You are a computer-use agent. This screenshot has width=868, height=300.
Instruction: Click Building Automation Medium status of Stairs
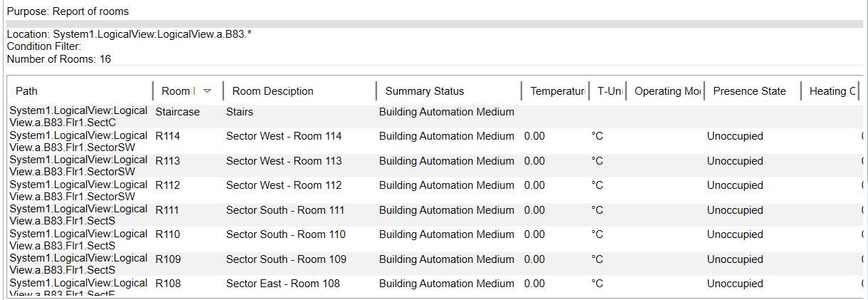[446, 112]
